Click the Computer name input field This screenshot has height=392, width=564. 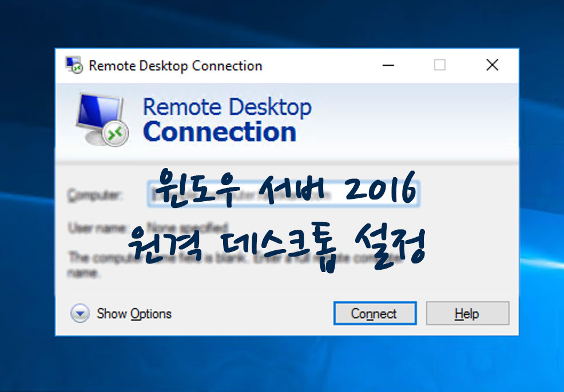(283, 194)
